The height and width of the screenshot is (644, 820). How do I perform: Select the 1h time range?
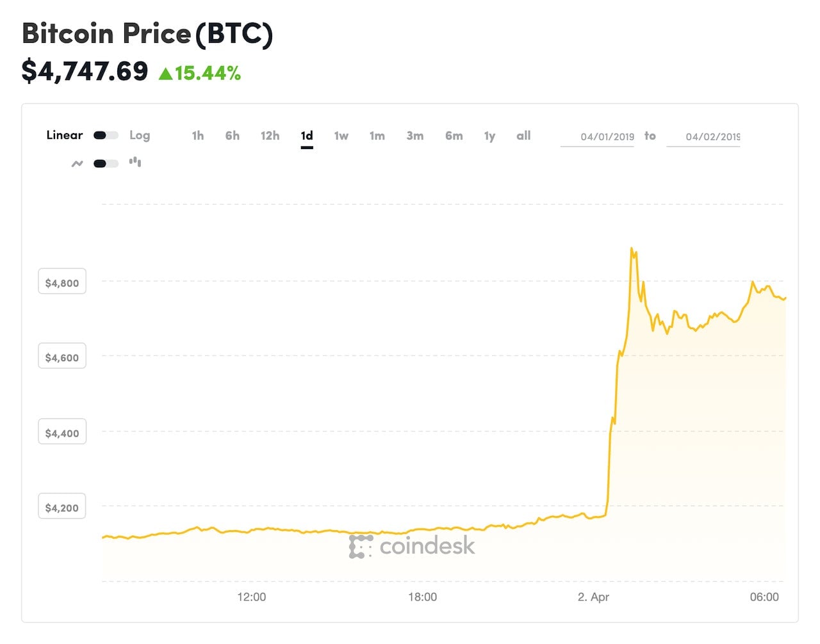click(198, 136)
